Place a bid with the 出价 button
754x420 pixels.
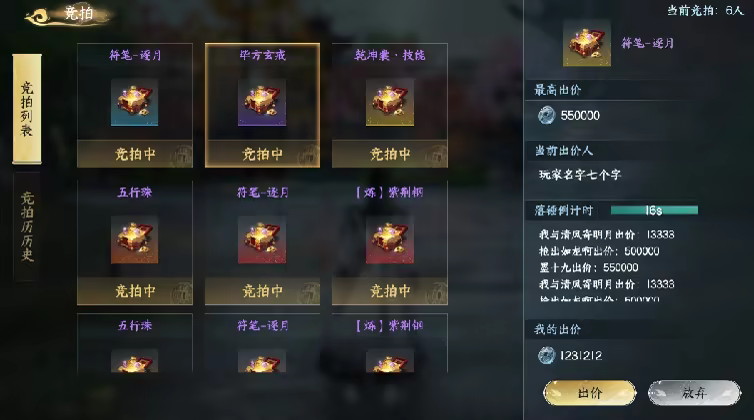pyautogui.click(x=590, y=393)
